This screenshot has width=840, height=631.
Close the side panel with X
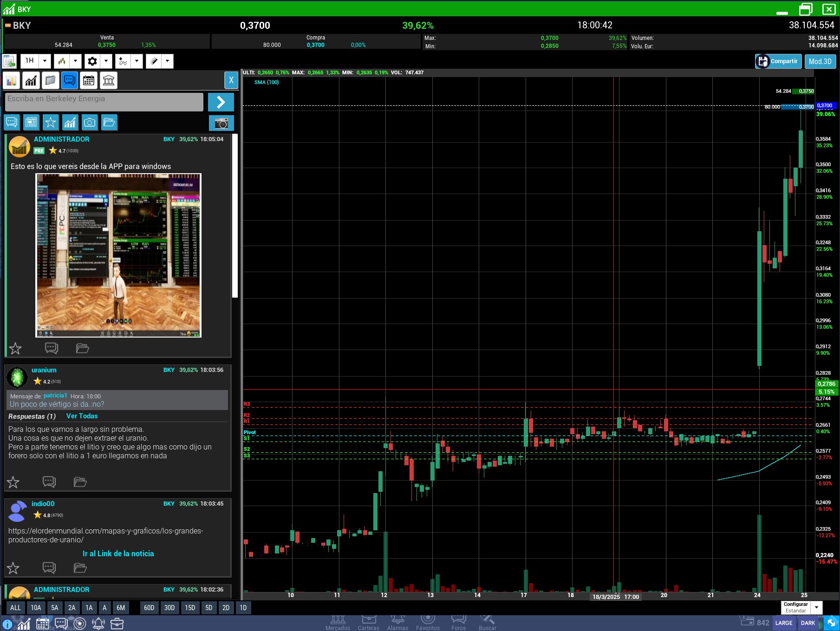pyautogui.click(x=231, y=80)
